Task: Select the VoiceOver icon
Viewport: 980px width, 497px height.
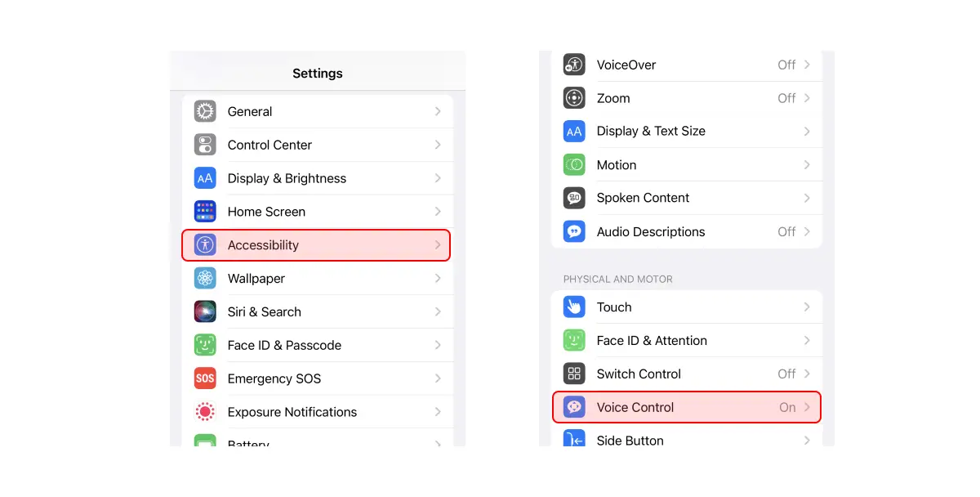Action: click(x=574, y=65)
